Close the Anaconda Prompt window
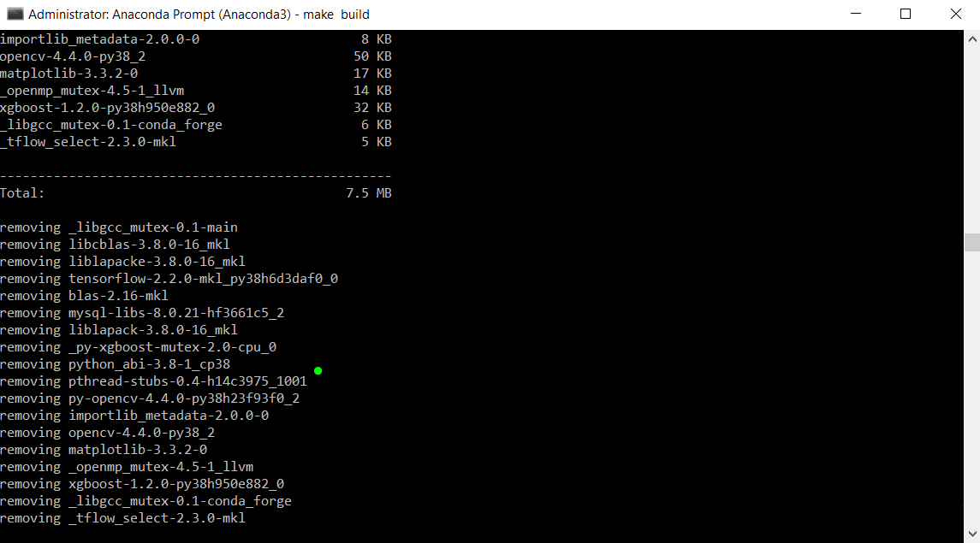Screen dimensions: 980x543 (956, 14)
